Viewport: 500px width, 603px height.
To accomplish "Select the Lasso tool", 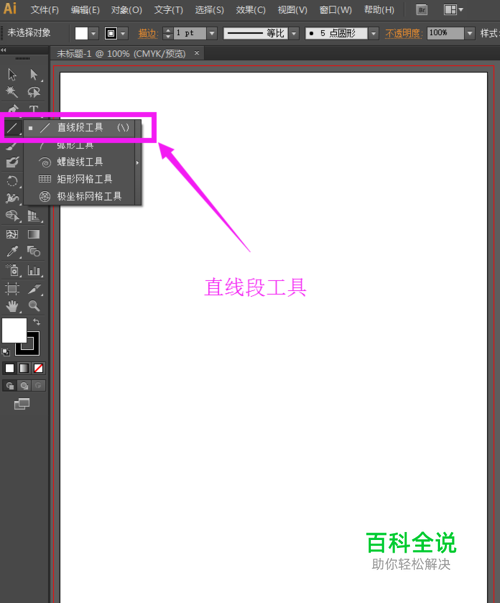I will point(34,92).
